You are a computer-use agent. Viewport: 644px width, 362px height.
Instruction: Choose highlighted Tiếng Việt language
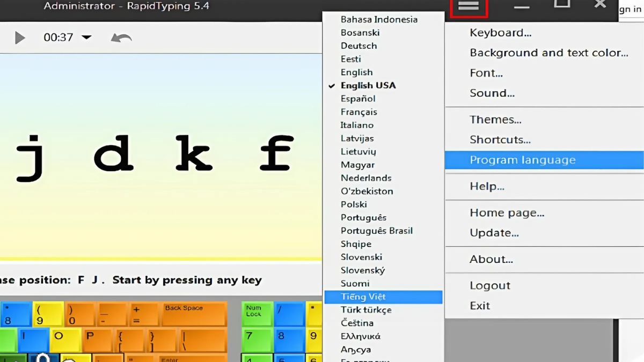pos(383,297)
